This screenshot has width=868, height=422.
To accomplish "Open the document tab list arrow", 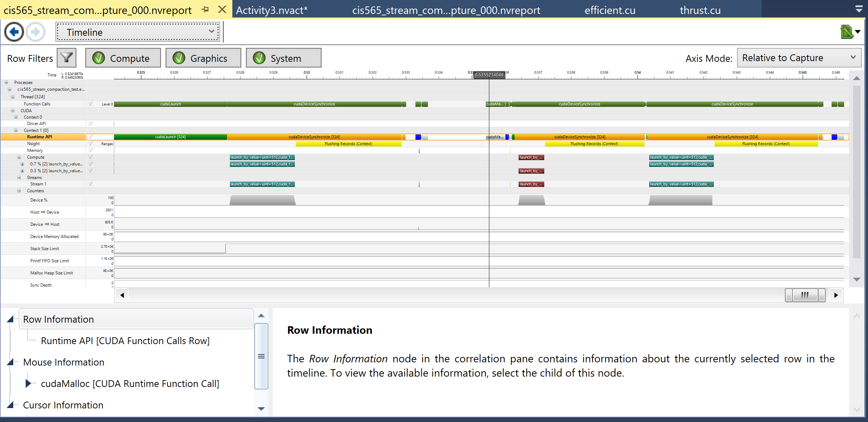I will [859, 10].
